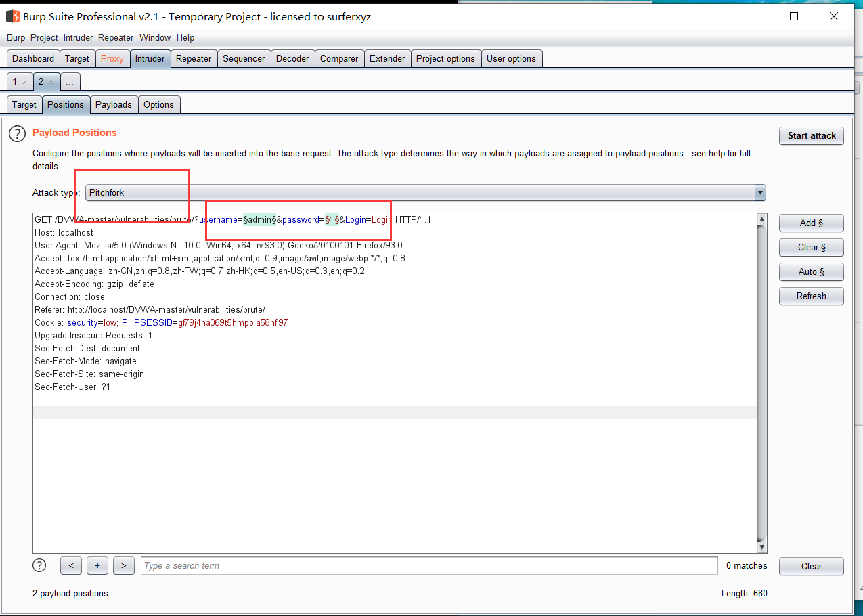Viewport: 863px width, 616px height.
Task: Open the Repeater menu
Action: click(x=116, y=37)
